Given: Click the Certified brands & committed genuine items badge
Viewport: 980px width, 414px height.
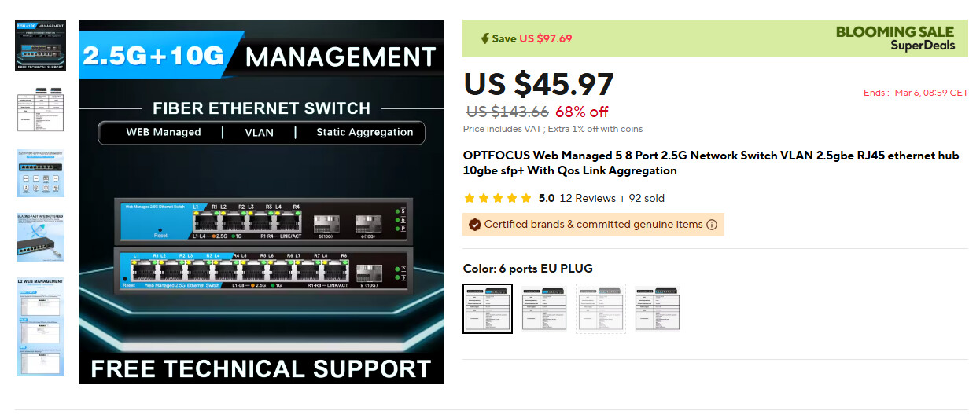Looking at the screenshot, I should 593,225.
